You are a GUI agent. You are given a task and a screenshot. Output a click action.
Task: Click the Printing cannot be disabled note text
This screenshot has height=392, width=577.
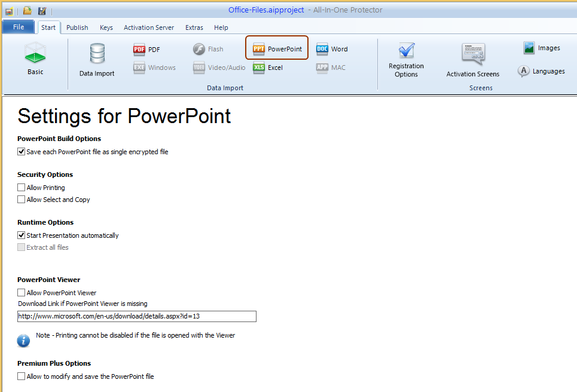135,335
